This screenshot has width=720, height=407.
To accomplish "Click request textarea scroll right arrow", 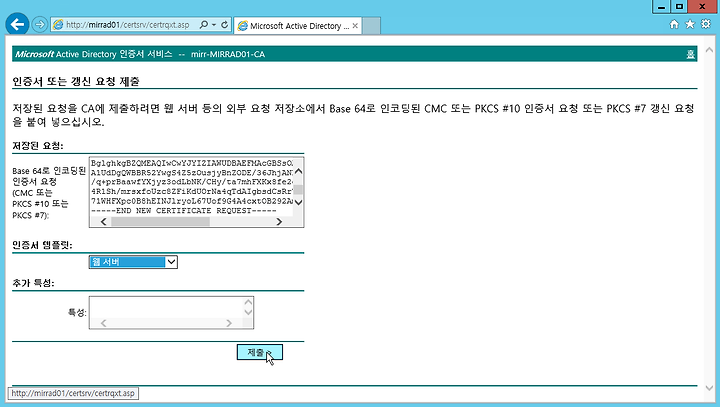I will point(279,221).
